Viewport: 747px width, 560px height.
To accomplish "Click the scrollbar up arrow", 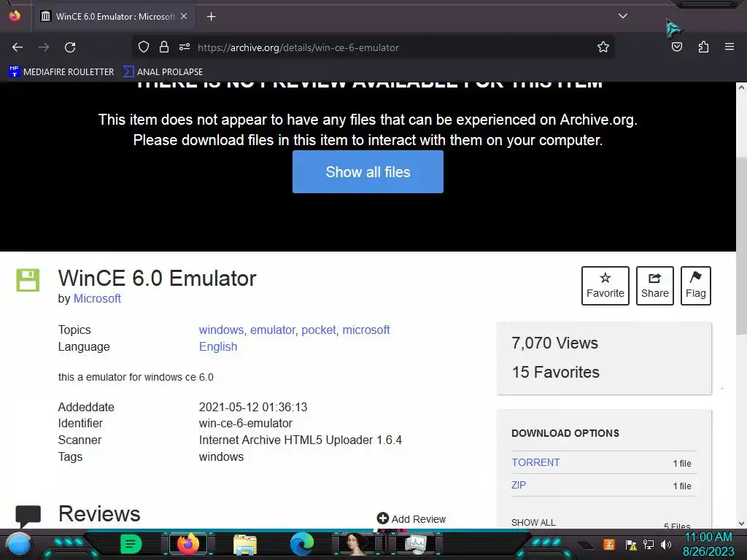I will click(x=741, y=87).
